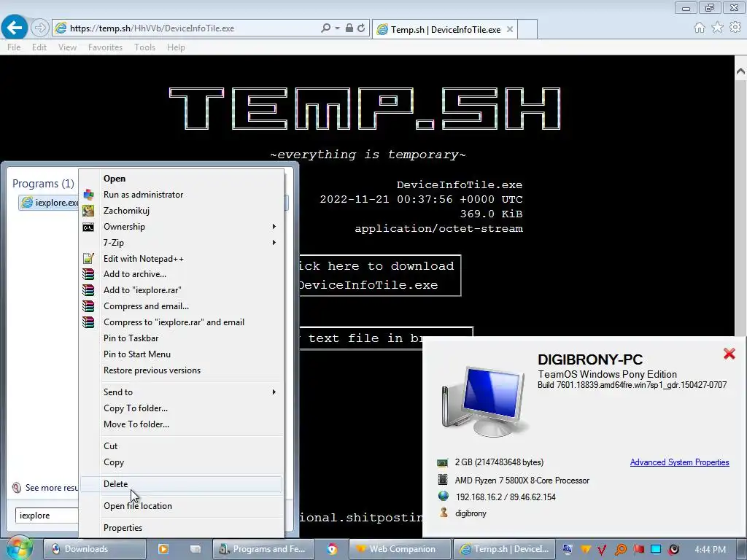Image resolution: width=747 pixels, height=560 pixels.
Task: Choose Run as administrator
Action: [x=182, y=194]
